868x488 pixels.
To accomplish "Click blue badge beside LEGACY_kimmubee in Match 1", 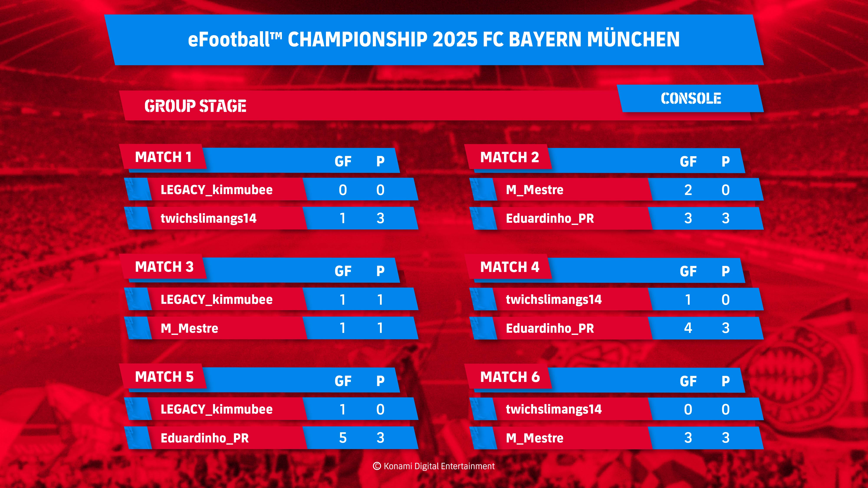I will (138, 189).
